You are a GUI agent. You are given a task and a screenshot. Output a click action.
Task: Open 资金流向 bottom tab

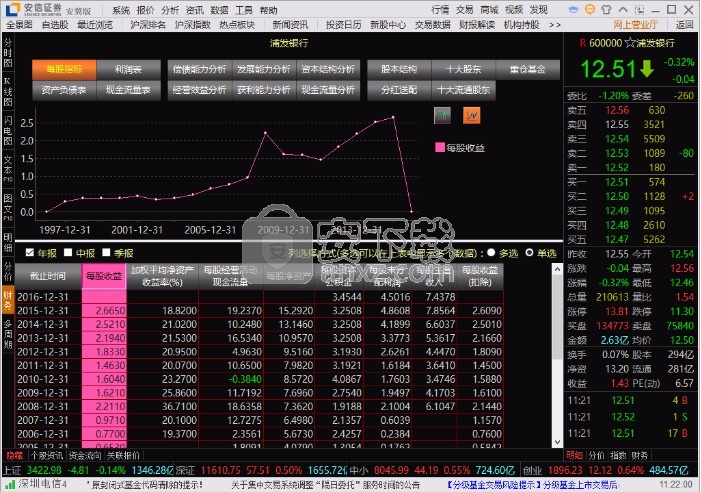pyautogui.click(x=85, y=455)
